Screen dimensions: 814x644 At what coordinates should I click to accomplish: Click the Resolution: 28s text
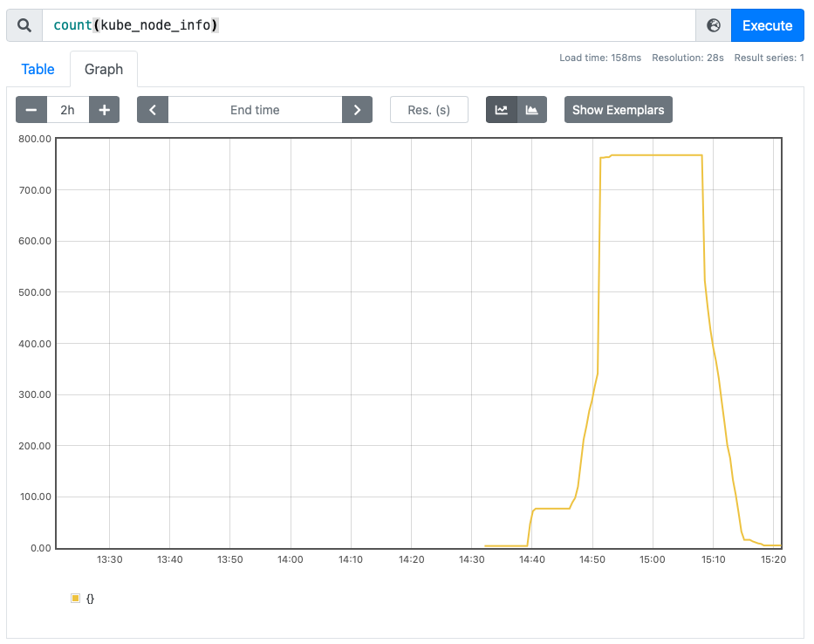(687, 58)
